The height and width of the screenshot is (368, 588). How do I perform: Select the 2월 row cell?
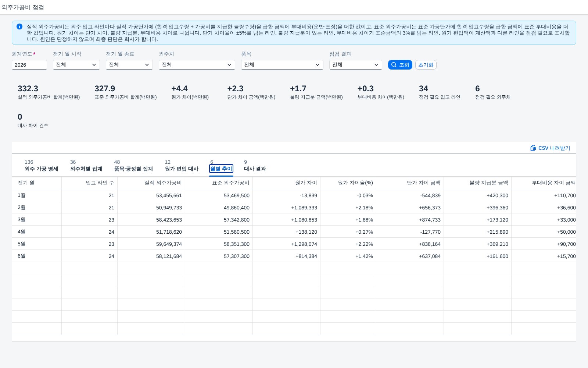(37, 208)
